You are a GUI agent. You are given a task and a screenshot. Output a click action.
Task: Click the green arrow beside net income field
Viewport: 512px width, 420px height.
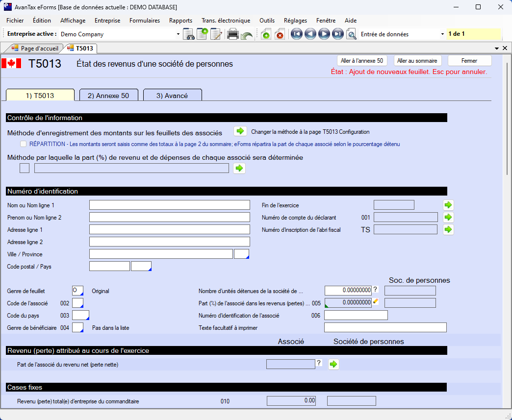333,364
